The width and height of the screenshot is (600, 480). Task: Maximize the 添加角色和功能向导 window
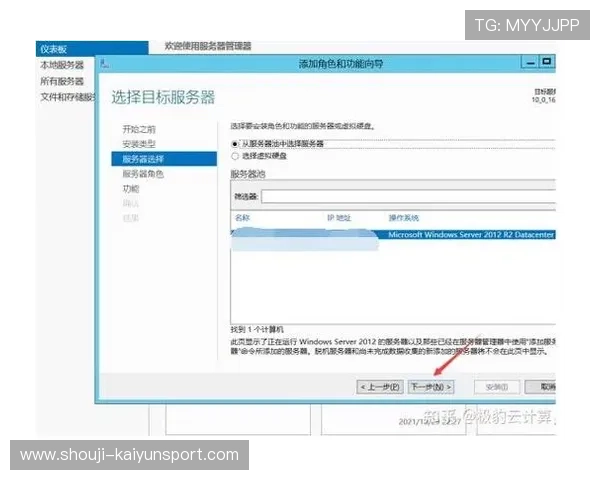(x=547, y=62)
